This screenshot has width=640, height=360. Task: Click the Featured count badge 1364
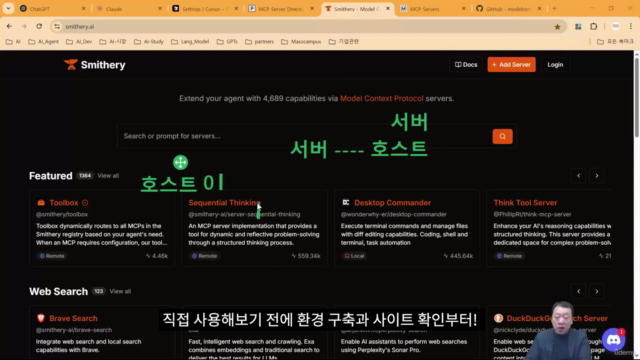point(85,176)
